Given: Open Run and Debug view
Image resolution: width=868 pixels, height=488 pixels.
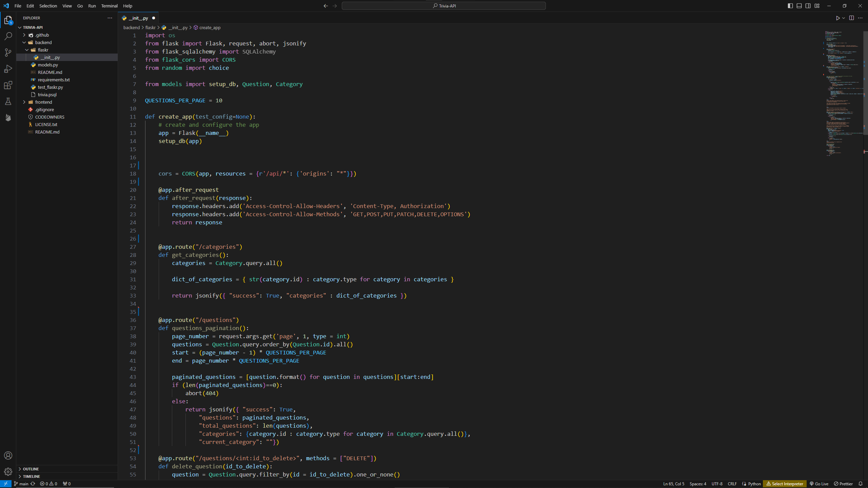Looking at the screenshot, I should pyautogui.click(x=8, y=69).
